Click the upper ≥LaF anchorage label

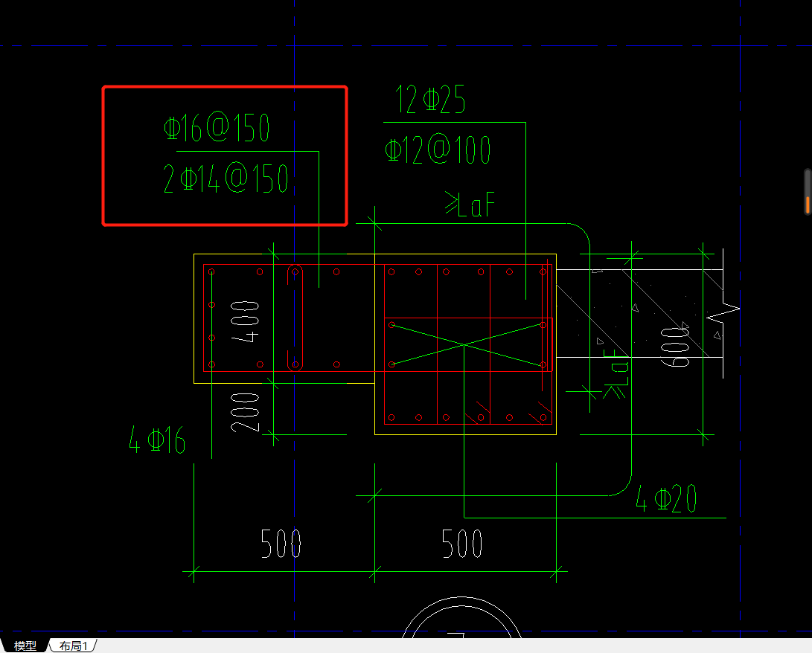click(x=470, y=204)
